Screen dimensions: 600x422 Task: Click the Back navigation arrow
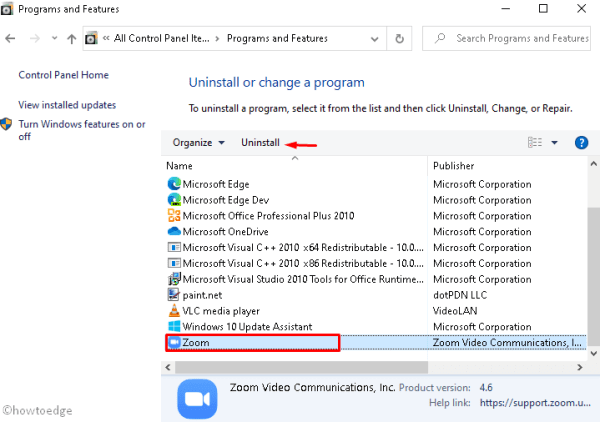(10, 38)
